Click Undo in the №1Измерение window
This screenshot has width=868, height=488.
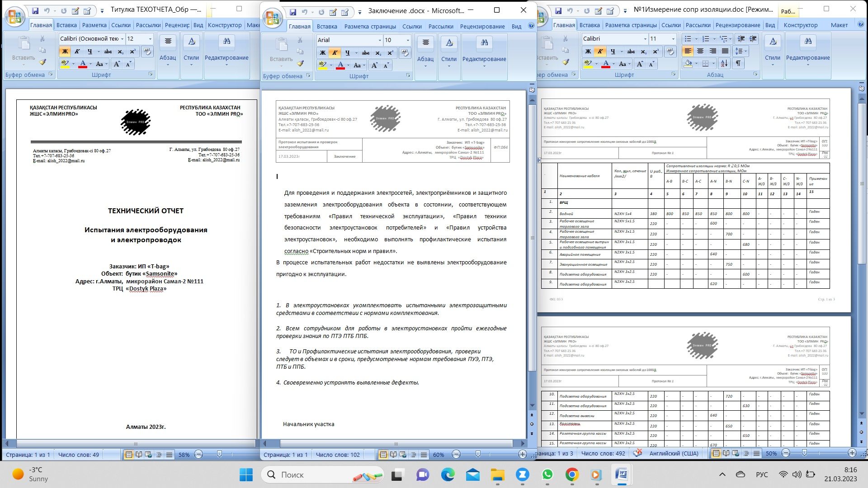tap(570, 11)
